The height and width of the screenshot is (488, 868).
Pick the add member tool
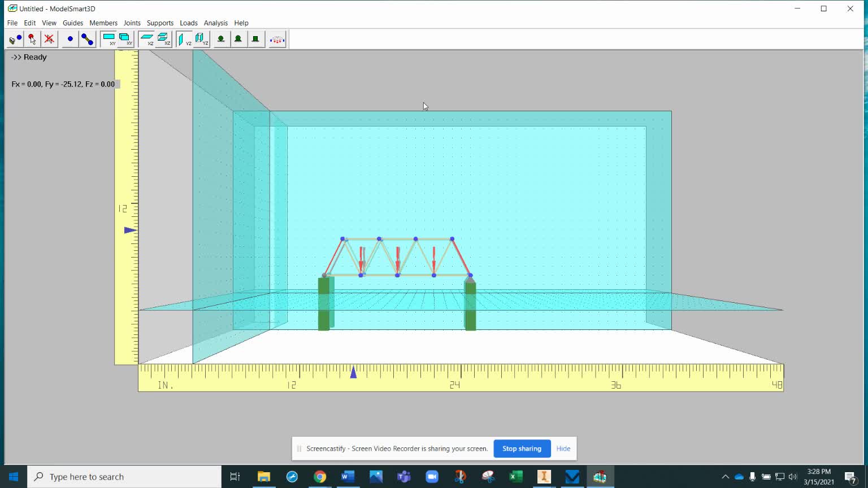[87, 40]
